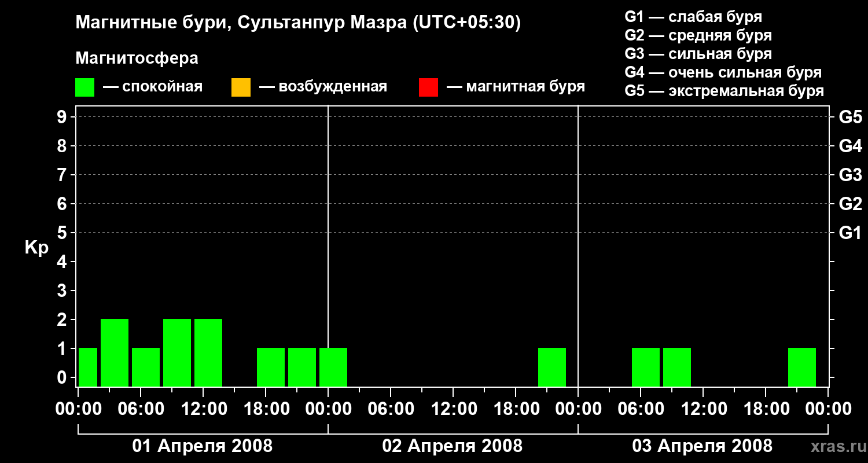Click the '12:00' time label under 01 April

click(203, 409)
